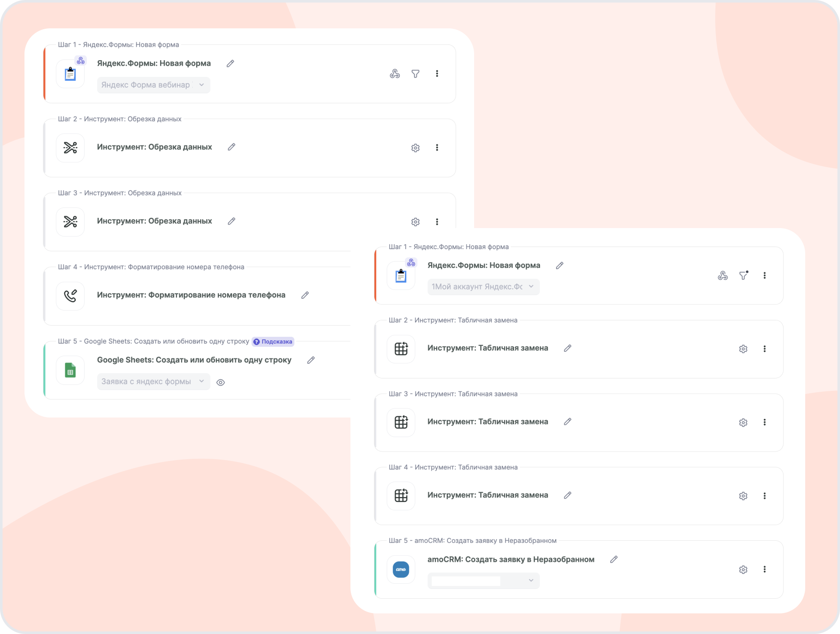Open gear settings for Step 4 Табличная замена

pyautogui.click(x=743, y=496)
